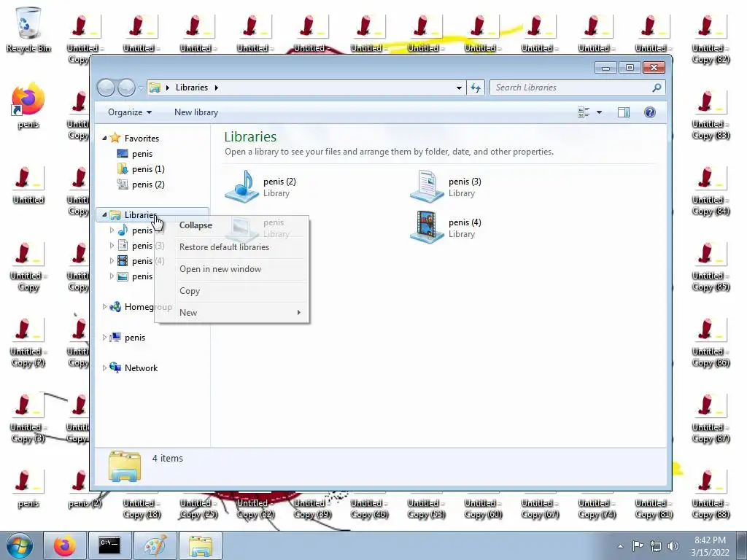This screenshot has height=560, width=747.
Task: Select the videos library penis (4) in the main pane
Action: pyautogui.click(x=446, y=227)
